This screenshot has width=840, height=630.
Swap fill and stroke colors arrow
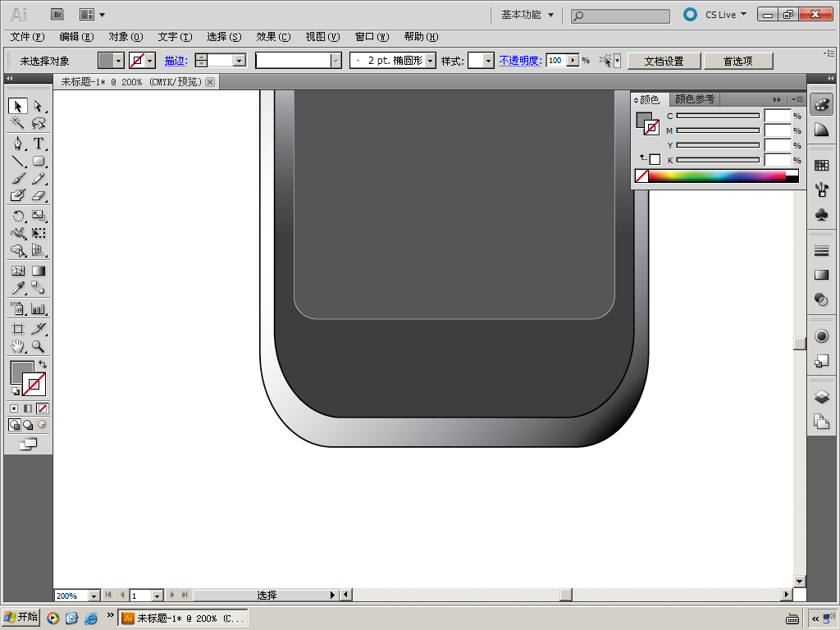coord(43,363)
